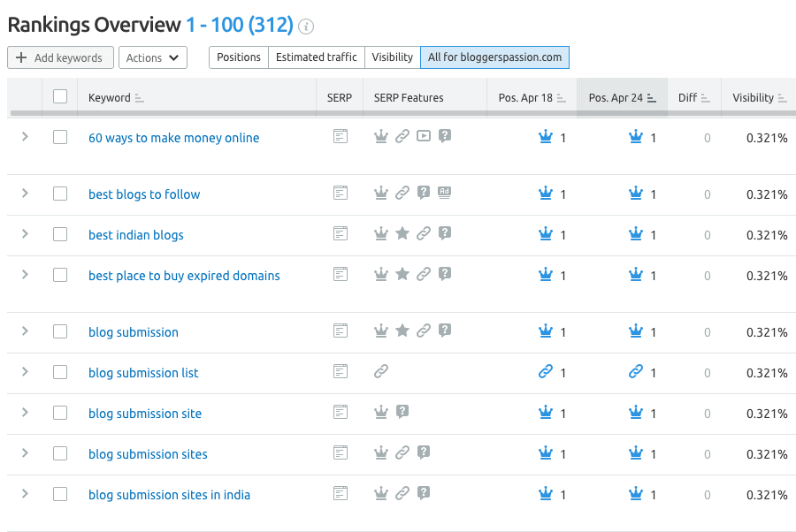Select the checkbox for 'blog submission sites in india'

pos(60,494)
